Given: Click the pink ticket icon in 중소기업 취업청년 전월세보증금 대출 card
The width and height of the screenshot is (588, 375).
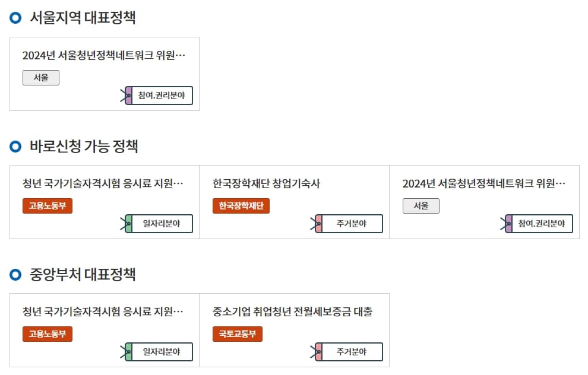Looking at the screenshot, I should tap(318, 351).
